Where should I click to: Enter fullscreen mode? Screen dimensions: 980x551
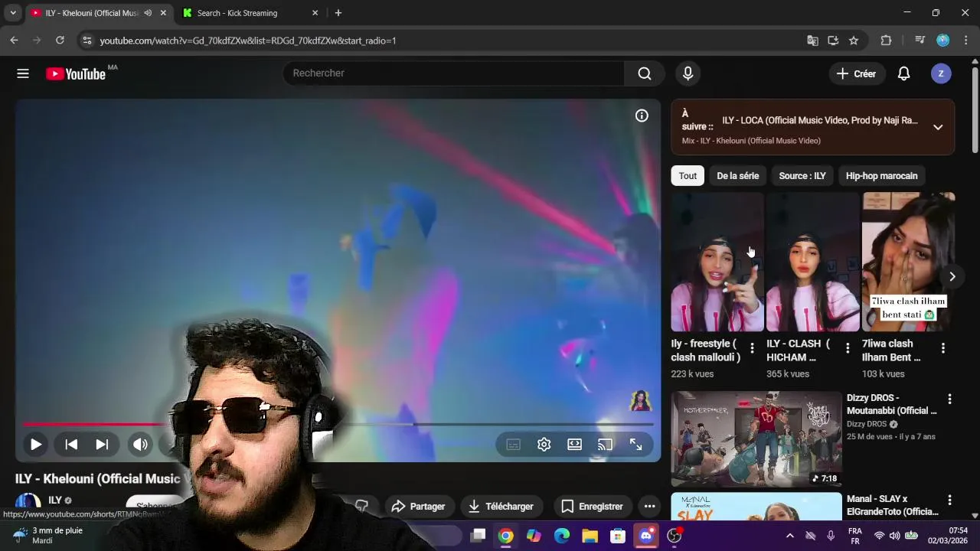coord(636,445)
